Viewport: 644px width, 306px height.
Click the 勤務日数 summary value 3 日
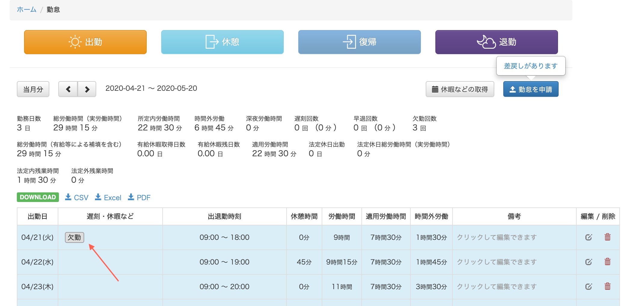[x=23, y=128]
